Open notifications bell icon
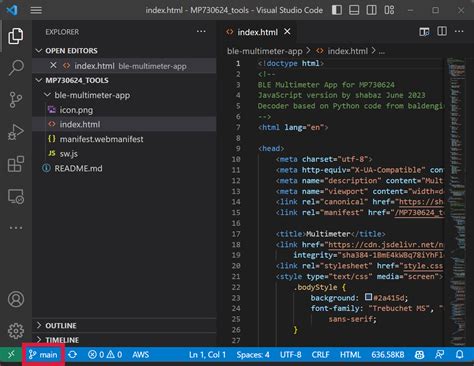The width and height of the screenshot is (474, 366). coord(460,355)
